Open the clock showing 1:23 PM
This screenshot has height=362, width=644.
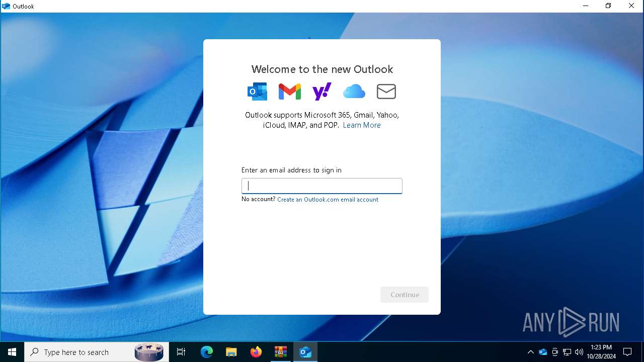(x=601, y=352)
